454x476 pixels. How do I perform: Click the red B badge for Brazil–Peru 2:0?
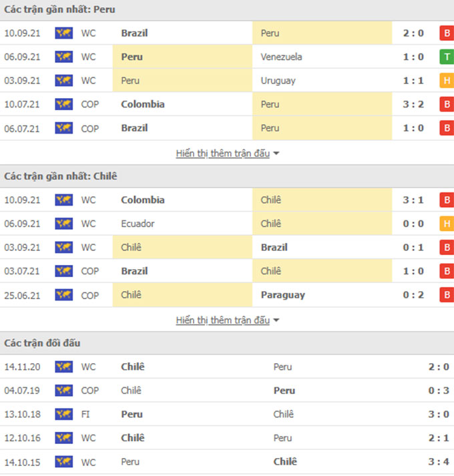click(x=446, y=33)
